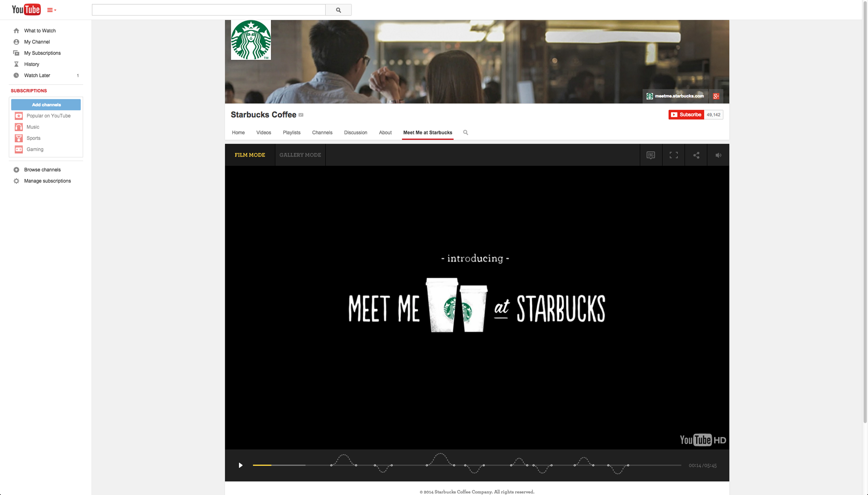The image size is (868, 495).
Task: Select the Film Mode tab
Action: pyautogui.click(x=250, y=155)
